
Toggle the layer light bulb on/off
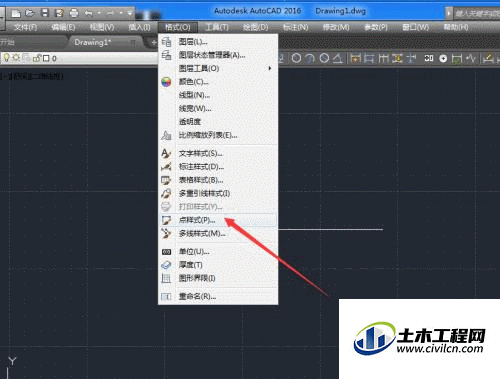tap(6, 58)
